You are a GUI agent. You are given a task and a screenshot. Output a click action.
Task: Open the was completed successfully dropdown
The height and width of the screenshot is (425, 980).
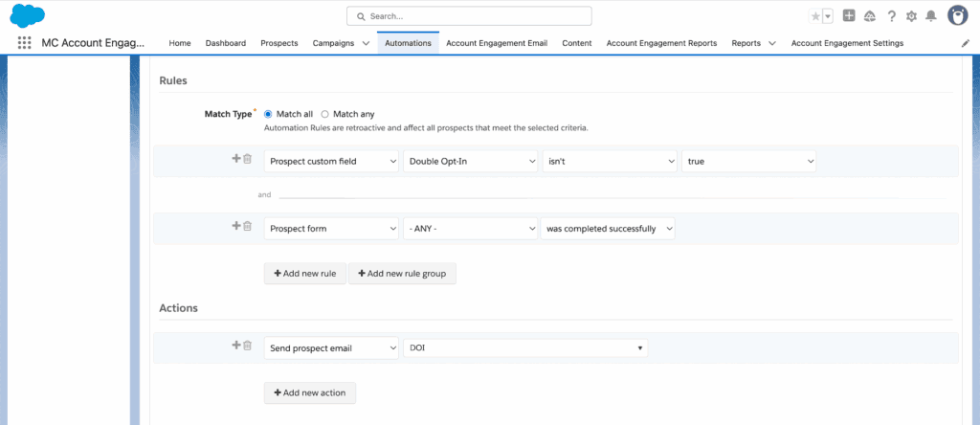click(x=608, y=229)
